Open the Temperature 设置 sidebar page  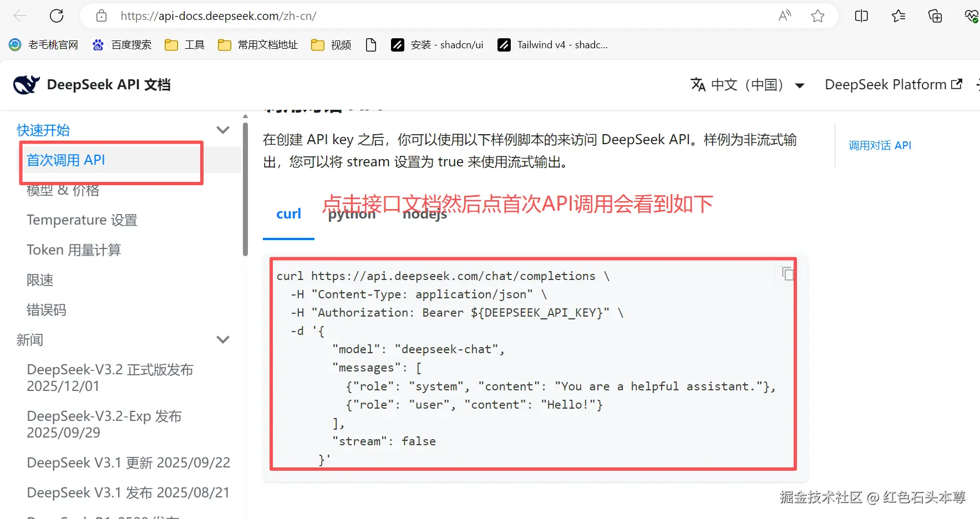click(82, 220)
